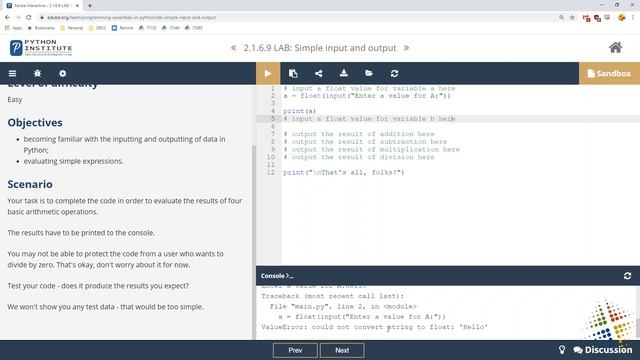The width and height of the screenshot is (640, 360).
Task: Click the instructions panel scrollbar
Action: 254,241
